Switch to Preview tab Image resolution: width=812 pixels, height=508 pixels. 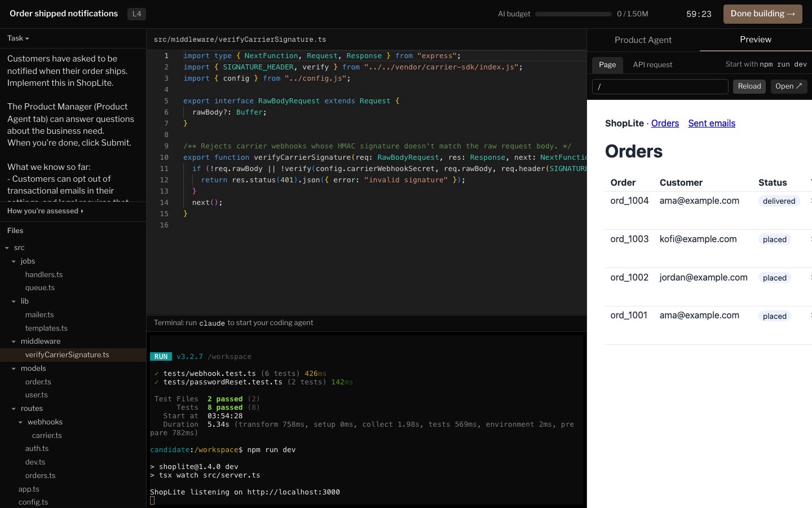756,40
